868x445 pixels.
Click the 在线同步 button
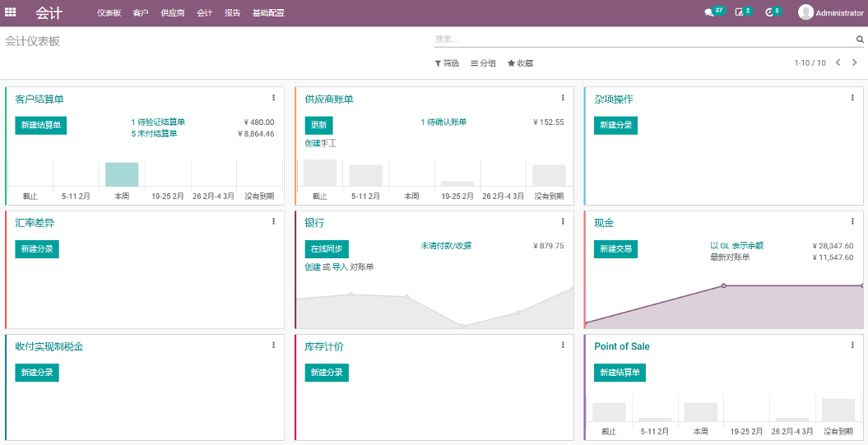(x=327, y=248)
